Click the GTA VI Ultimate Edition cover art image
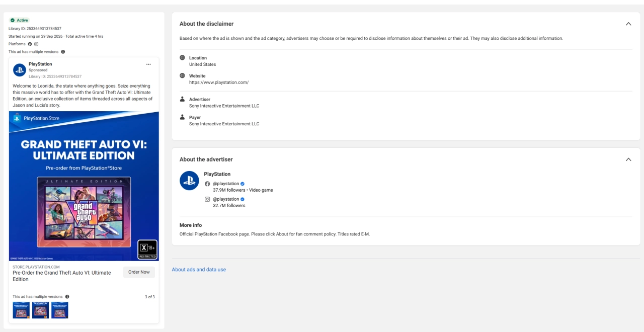This screenshot has width=644, height=332. (x=84, y=212)
